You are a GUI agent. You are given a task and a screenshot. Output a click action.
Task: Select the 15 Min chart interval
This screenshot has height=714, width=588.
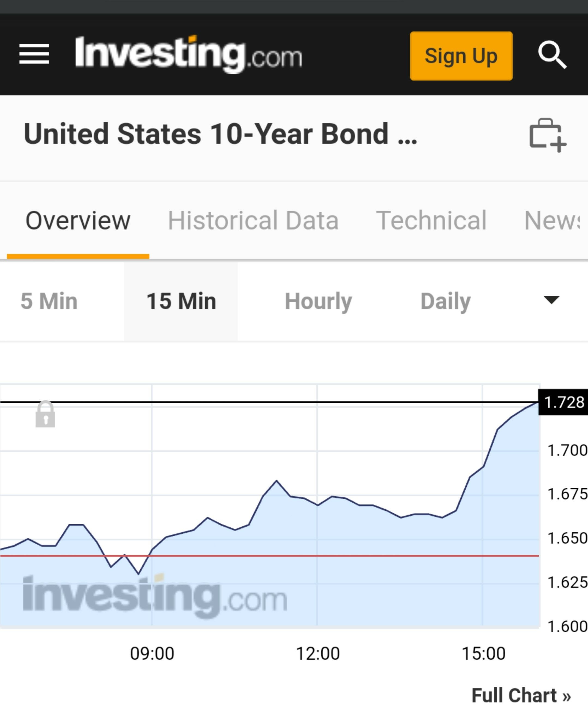coord(181,301)
